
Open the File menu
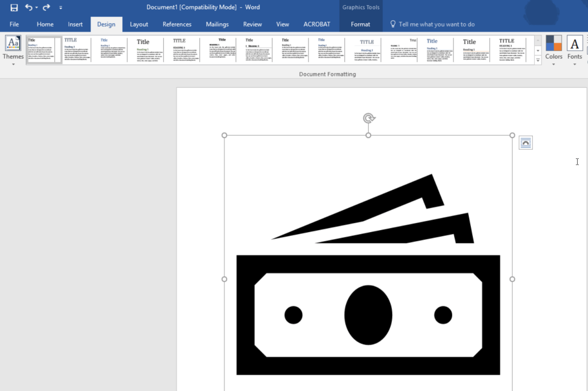click(x=14, y=24)
